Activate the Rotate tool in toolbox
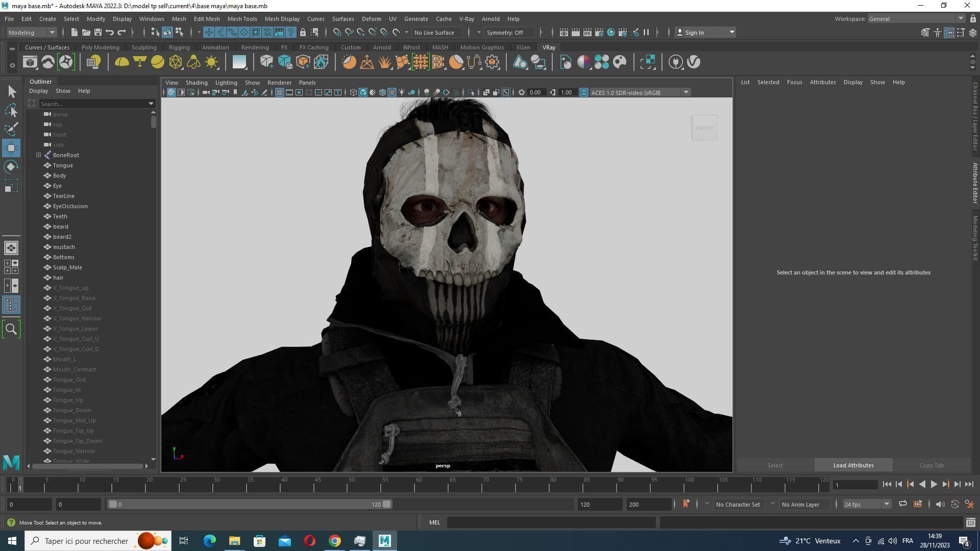This screenshot has width=980, height=551. 12,167
